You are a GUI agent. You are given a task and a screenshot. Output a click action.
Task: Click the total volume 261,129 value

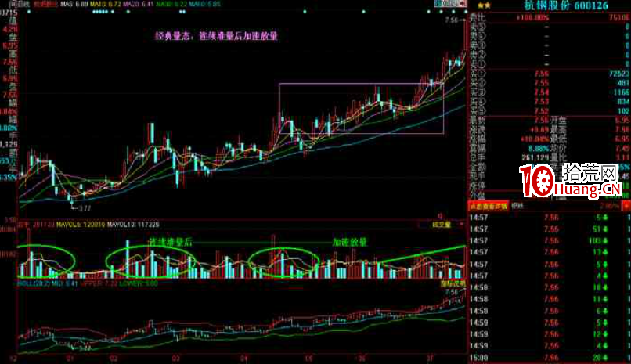[x=535, y=157]
